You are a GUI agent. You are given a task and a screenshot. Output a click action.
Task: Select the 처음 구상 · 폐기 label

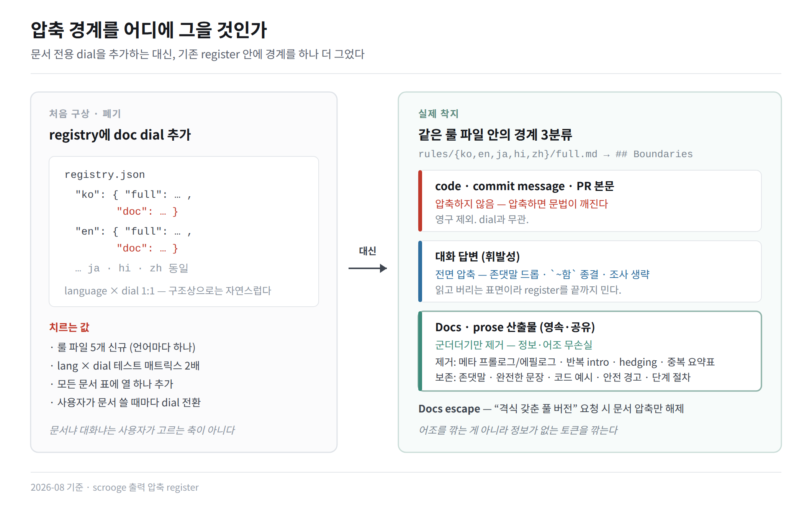point(85,113)
